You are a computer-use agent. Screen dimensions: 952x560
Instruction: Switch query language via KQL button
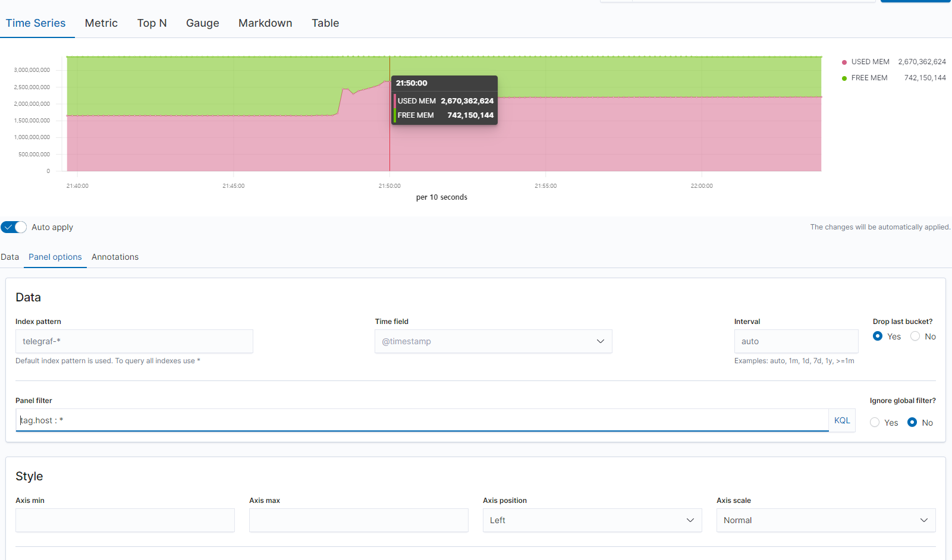tap(842, 420)
